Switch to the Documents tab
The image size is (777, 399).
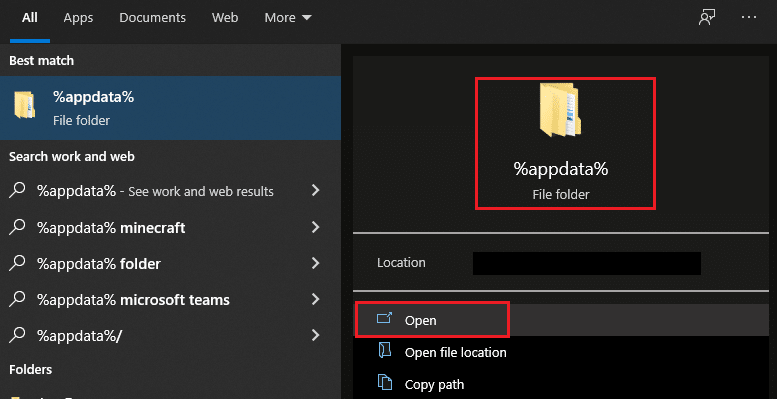153,18
